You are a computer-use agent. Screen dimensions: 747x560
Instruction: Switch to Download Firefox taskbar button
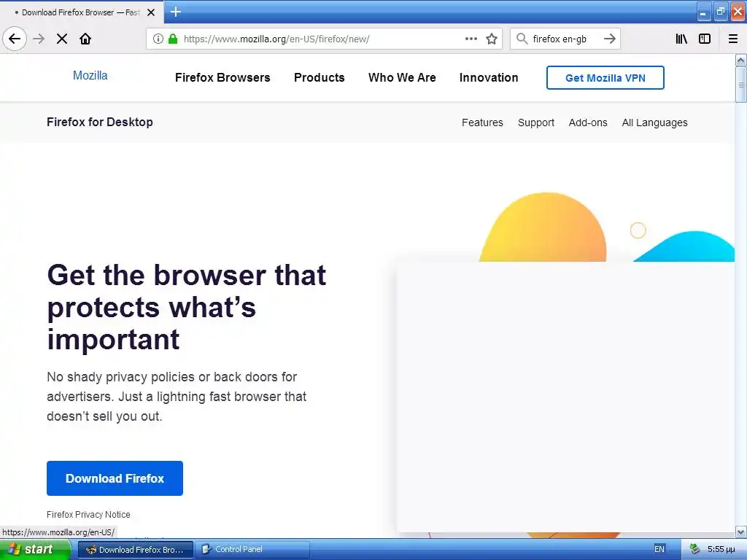pos(135,550)
